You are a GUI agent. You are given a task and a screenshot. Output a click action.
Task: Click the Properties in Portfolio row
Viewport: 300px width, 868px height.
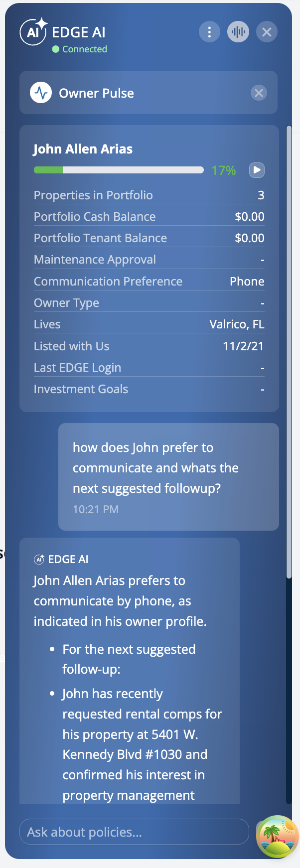(149, 195)
